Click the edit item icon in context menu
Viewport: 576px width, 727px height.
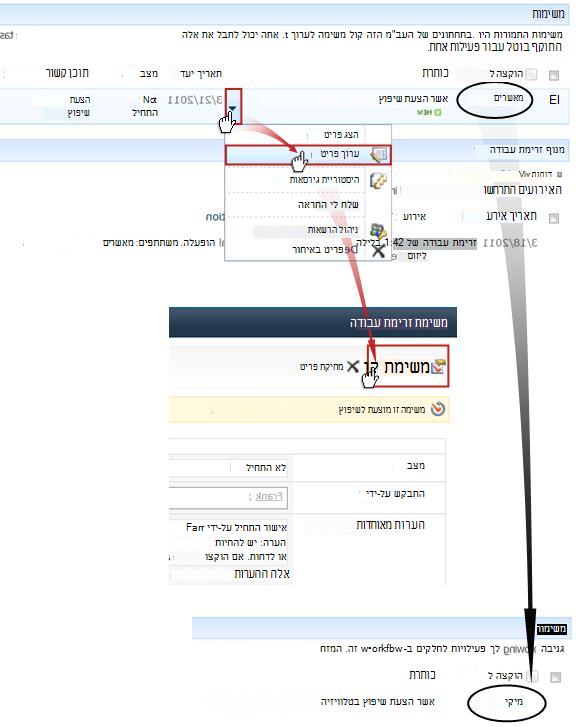pyautogui.click(x=379, y=155)
